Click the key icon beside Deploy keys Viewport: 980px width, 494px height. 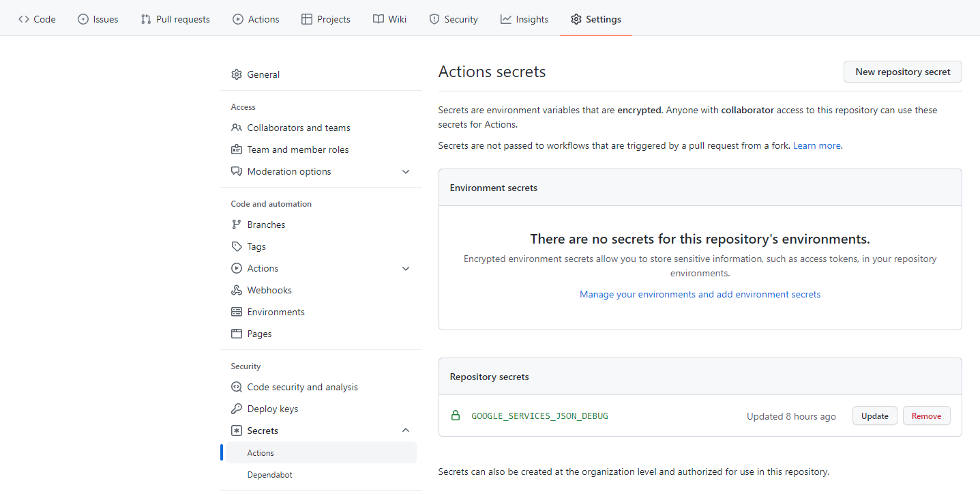click(x=237, y=409)
